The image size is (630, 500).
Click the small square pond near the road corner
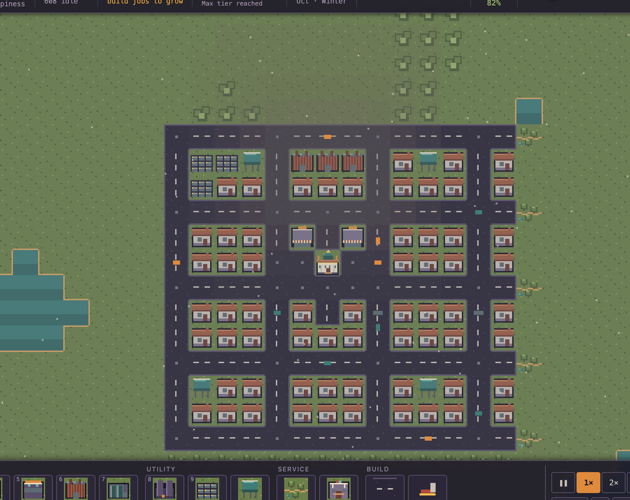[529, 111]
